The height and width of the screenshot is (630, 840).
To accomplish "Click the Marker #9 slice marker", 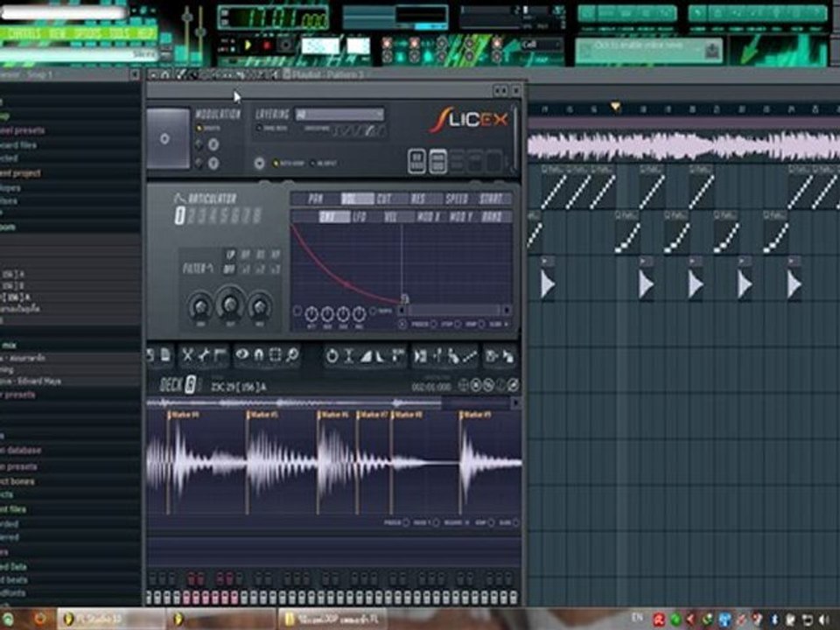I will (476, 415).
